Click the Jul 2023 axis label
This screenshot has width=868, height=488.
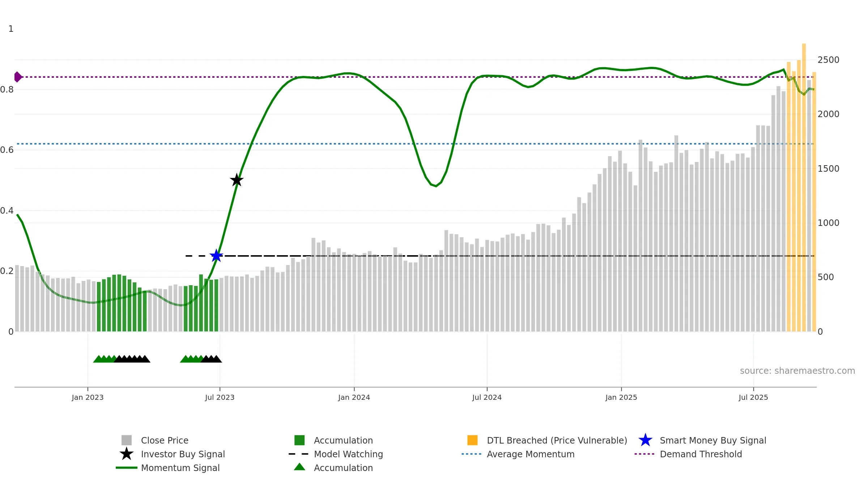pos(220,397)
